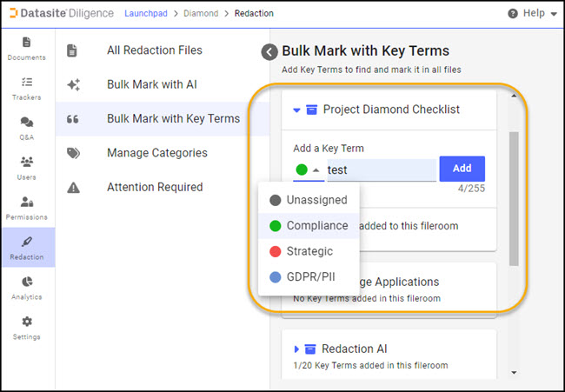Click the Add key term button
The width and height of the screenshot is (565, 392).
coord(462,169)
